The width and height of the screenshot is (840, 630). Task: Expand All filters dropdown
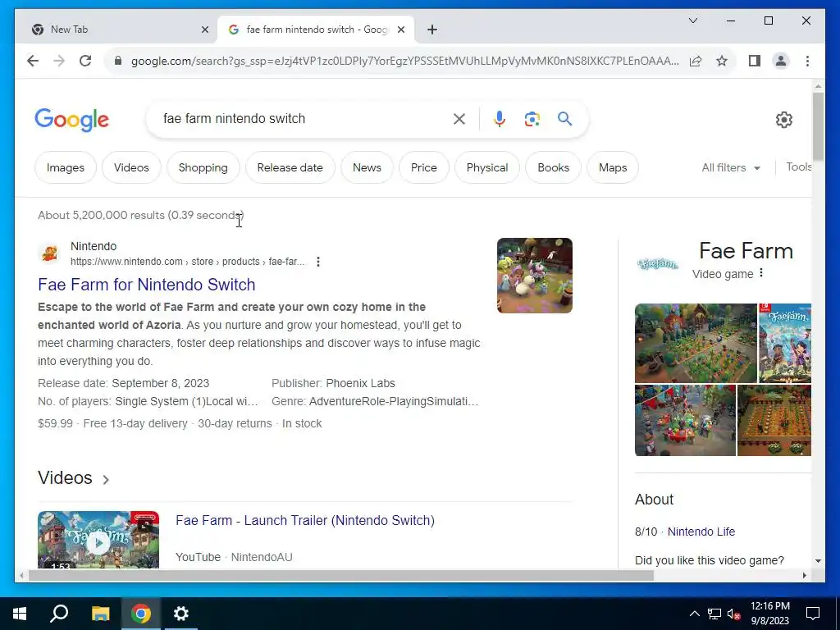coord(731,167)
